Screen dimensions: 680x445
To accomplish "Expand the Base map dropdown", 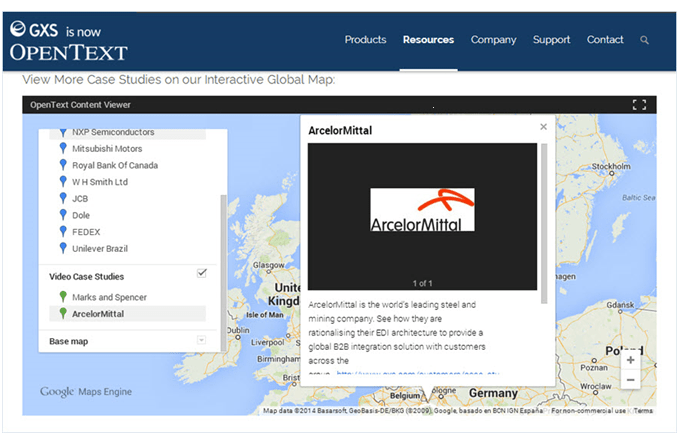I will [202, 341].
